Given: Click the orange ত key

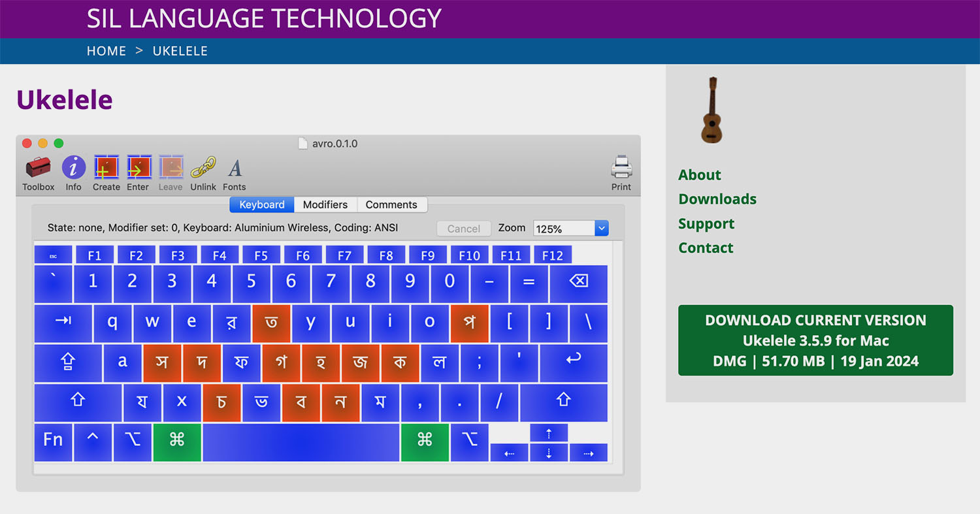Looking at the screenshot, I should tap(271, 323).
